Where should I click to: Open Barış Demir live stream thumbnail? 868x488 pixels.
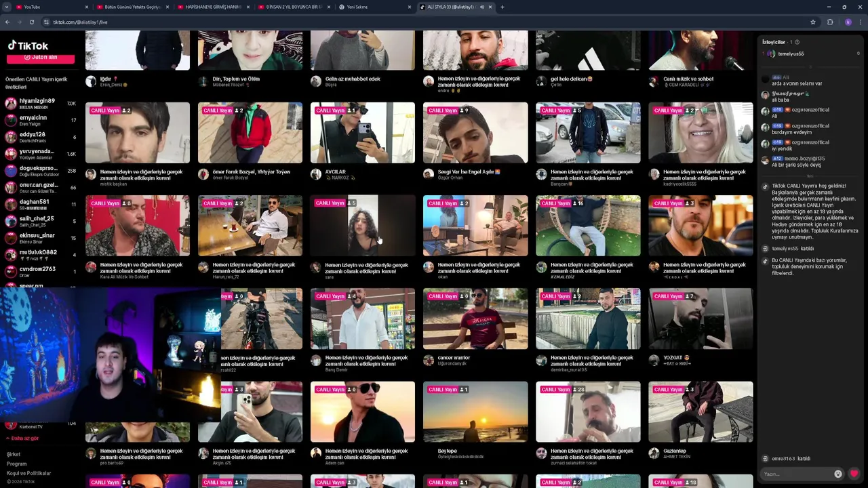click(x=363, y=319)
